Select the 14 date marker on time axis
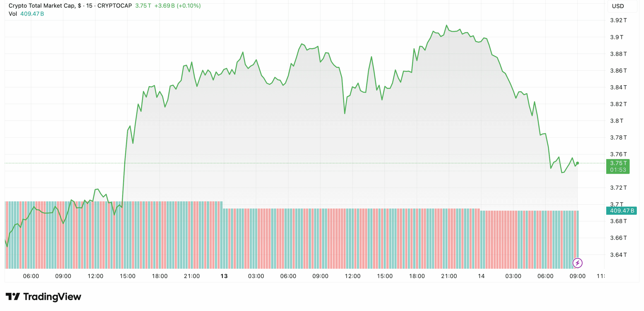The width and height of the screenshot is (644, 311). (481, 276)
